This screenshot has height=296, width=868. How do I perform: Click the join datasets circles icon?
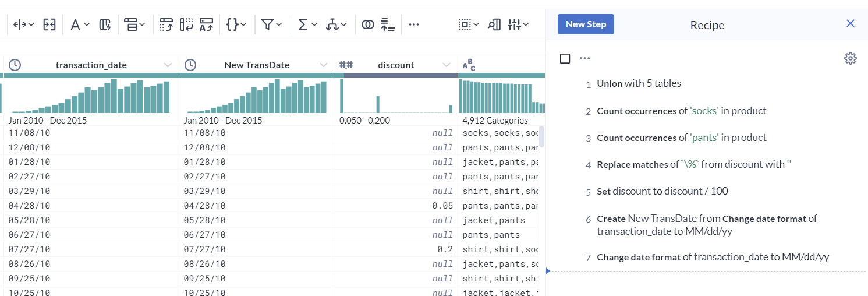pyautogui.click(x=368, y=24)
